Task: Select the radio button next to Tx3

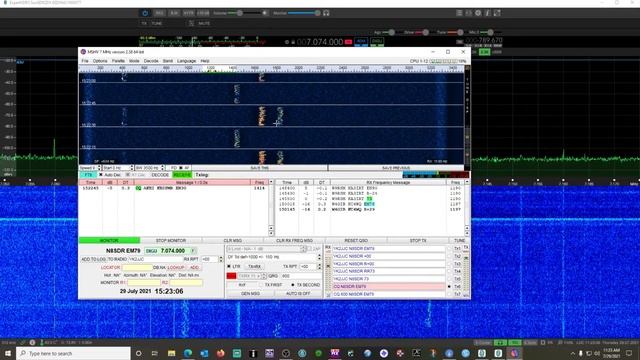Action: (449, 264)
